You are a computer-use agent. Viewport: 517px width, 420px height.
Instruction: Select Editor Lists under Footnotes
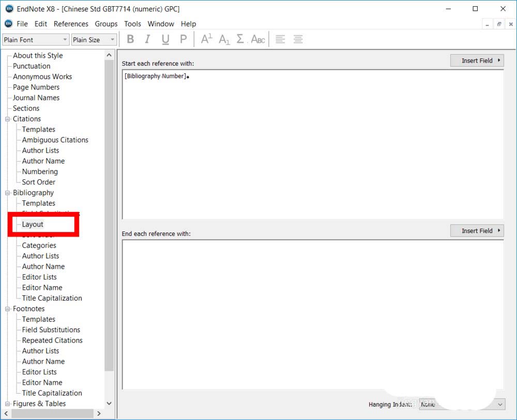[39, 371]
